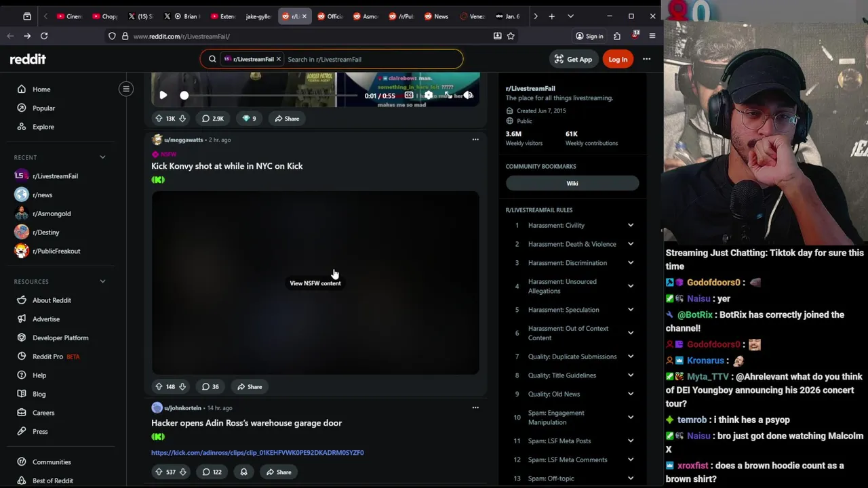Click the browser address bar URL
868x488 pixels.
pos(181,36)
